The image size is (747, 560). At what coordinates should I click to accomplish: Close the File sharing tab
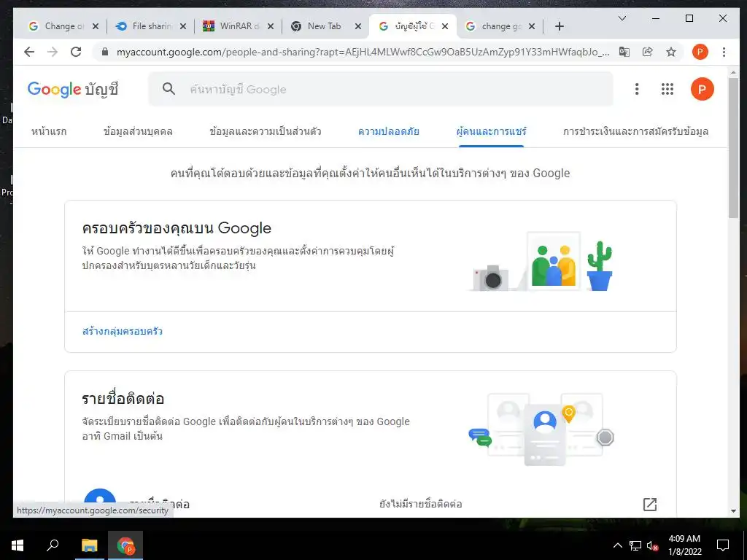tap(182, 26)
